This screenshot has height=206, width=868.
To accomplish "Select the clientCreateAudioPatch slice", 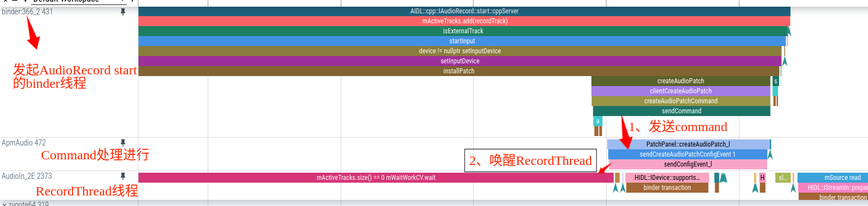I will pyautogui.click(x=681, y=91).
